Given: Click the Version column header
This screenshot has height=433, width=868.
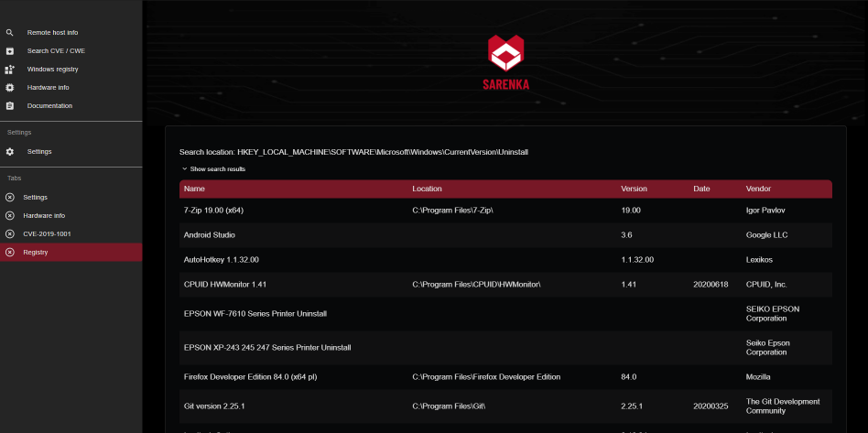Looking at the screenshot, I should [x=634, y=189].
